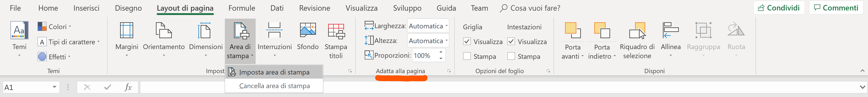868x97 pixels.
Task: Open the Name Box A1 dropdown arrow
Action: (x=54, y=87)
